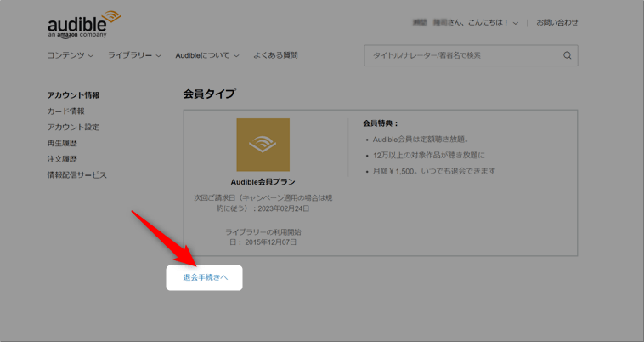Open カード情報 in the sidebar

[65, 111]
